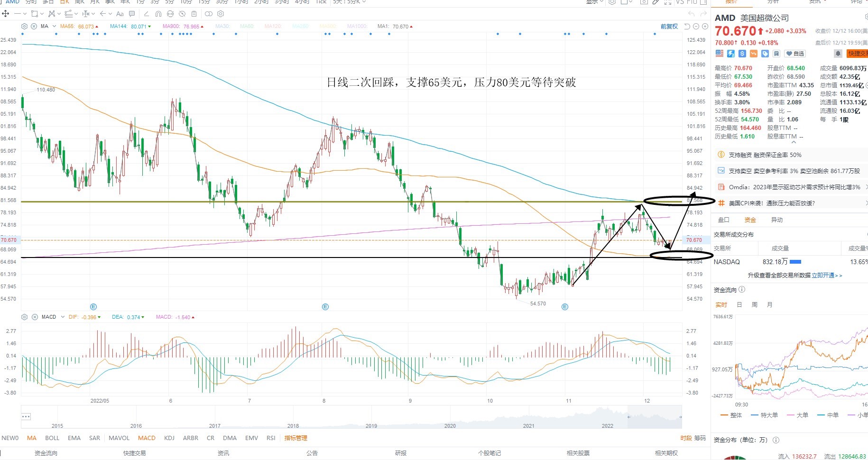Viewport: 868px width, 460px height.
Task: Enable the faded MA1000 line
Action: tap(357, 27)
